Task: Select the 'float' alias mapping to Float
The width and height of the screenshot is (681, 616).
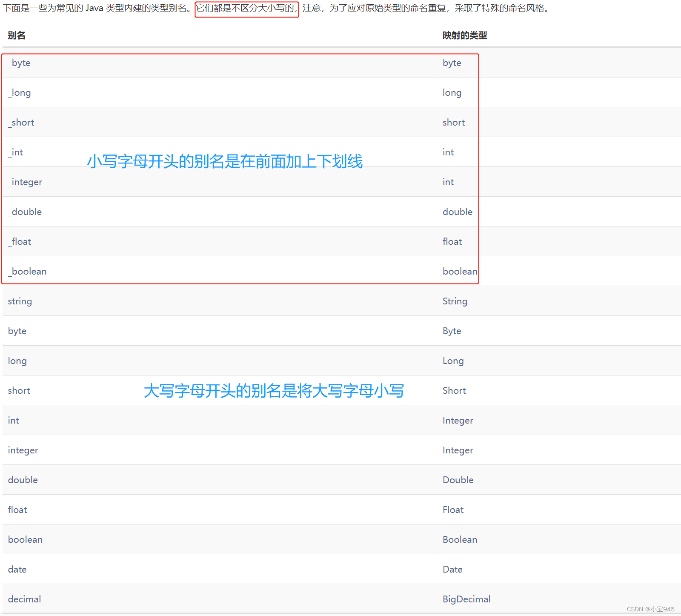Action: pyautogui.click(x=17, y=510)
